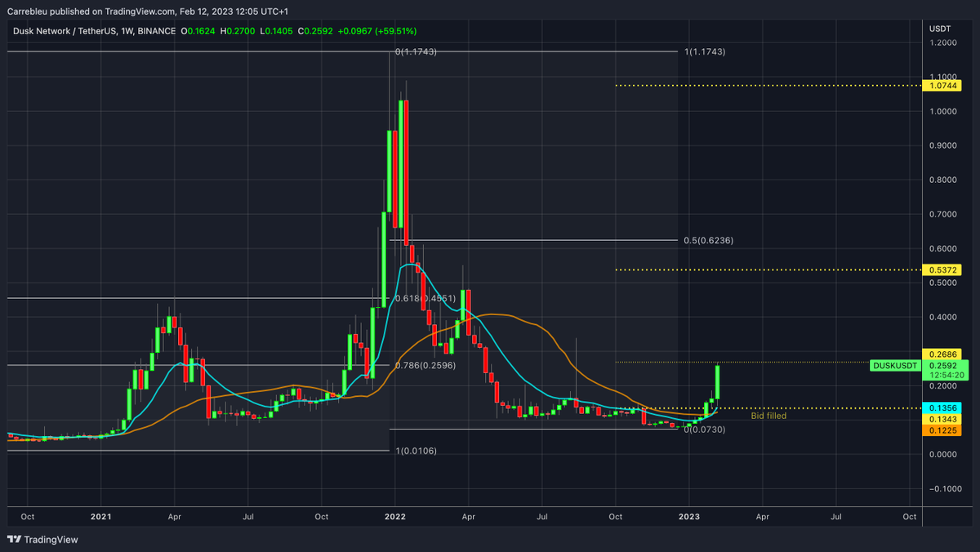The image size is (980, 552).
Task: Click the O0.1624 open value
Action: click(198, 31)
